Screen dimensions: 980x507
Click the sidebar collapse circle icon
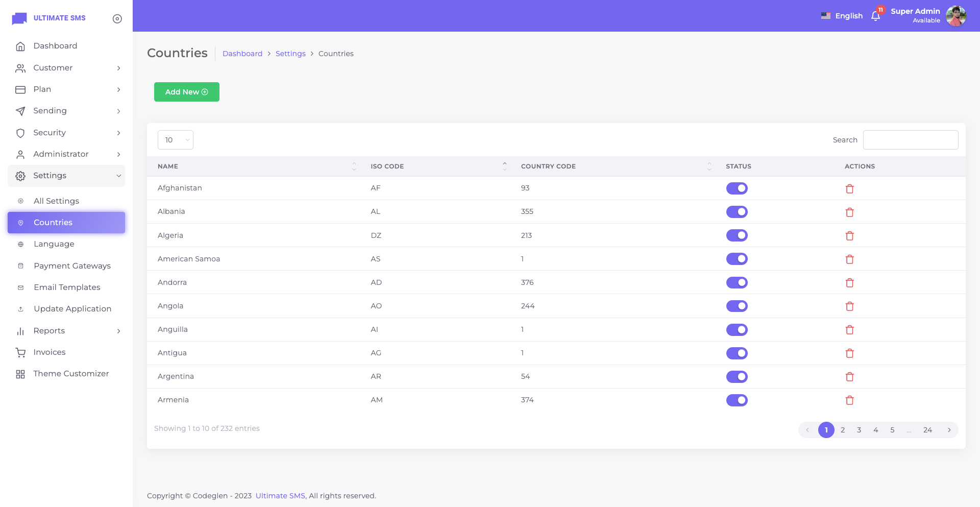[x=117, y=19]
